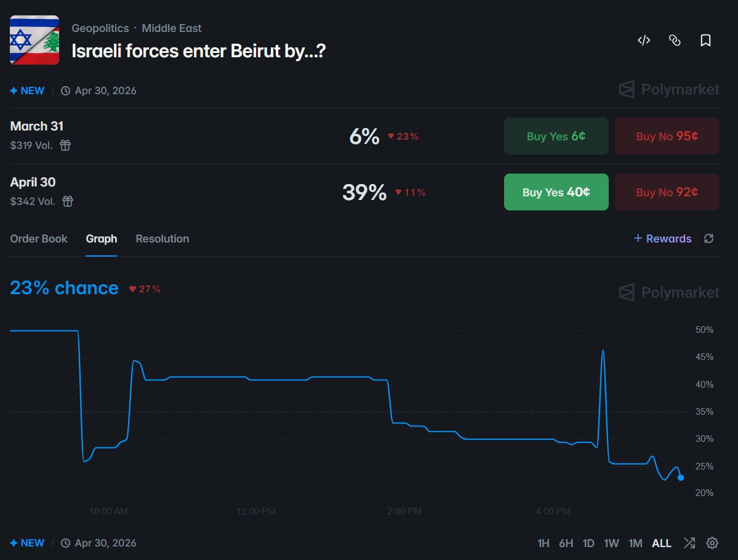Select the ALL time range
The width and height of the screenshot is (738, 560).
pyautogui.click(x=662, y=543)
